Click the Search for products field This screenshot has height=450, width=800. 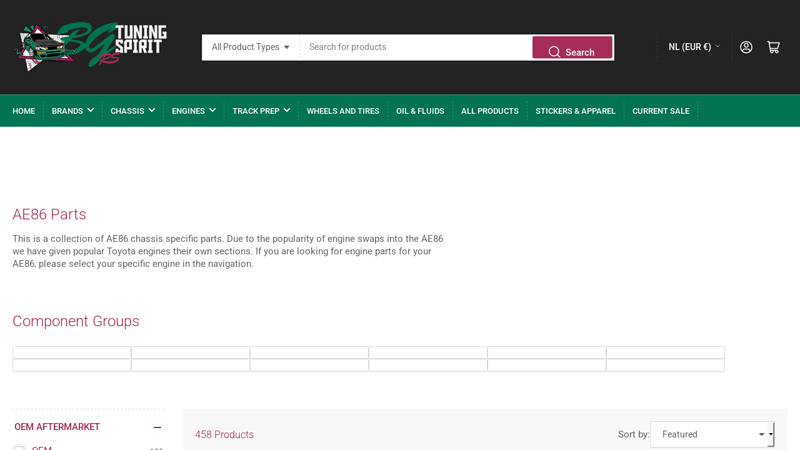click(415, 47)
